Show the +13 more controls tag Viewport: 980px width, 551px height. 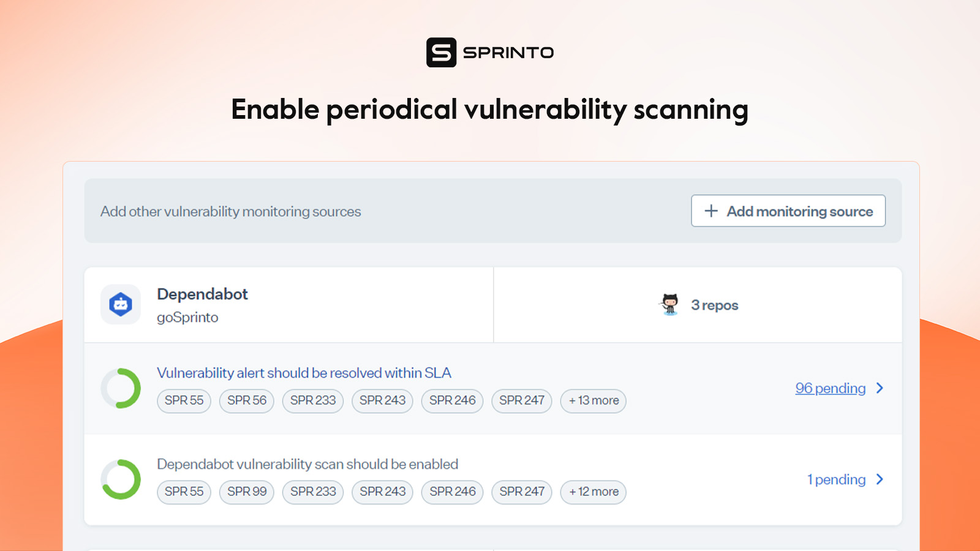coord(594,401)
